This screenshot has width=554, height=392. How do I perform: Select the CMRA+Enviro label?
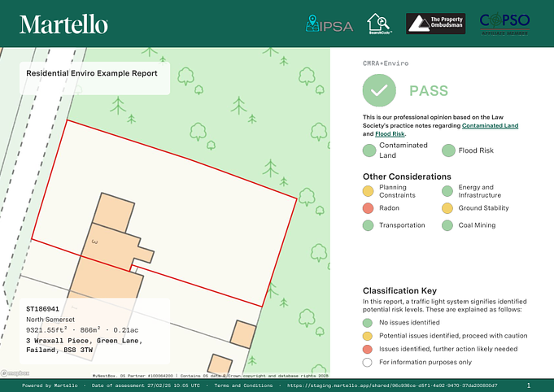click(386, 63)
